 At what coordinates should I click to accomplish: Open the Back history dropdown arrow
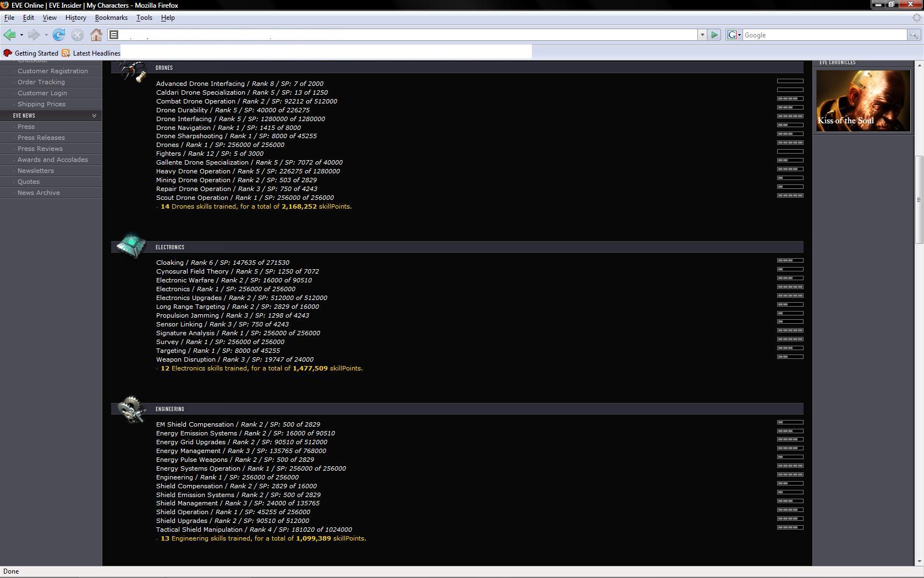[21, 35]
